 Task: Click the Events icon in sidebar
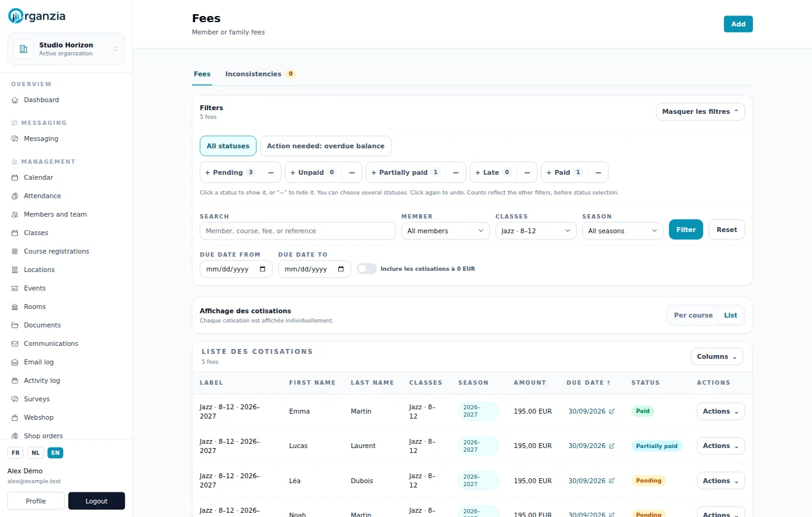15,288
